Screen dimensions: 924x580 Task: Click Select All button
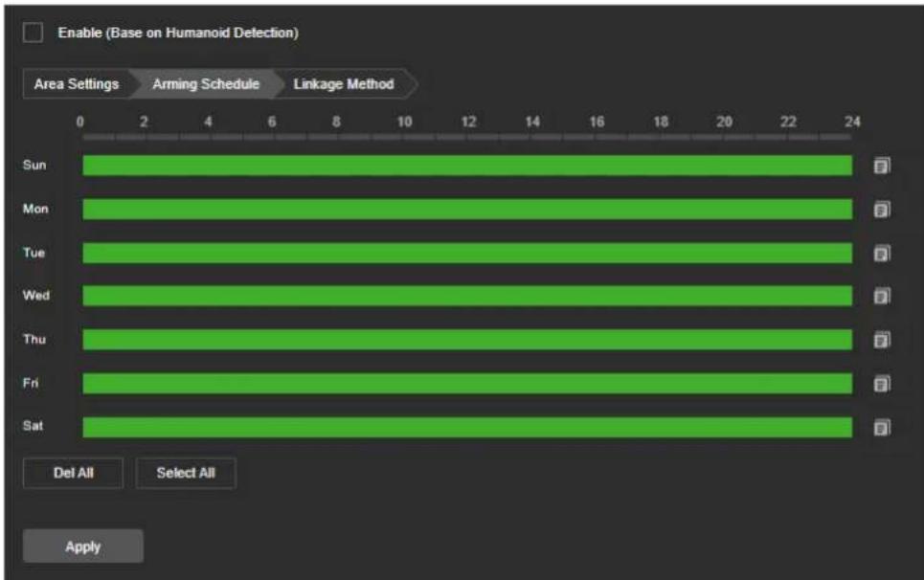point(186,473)
